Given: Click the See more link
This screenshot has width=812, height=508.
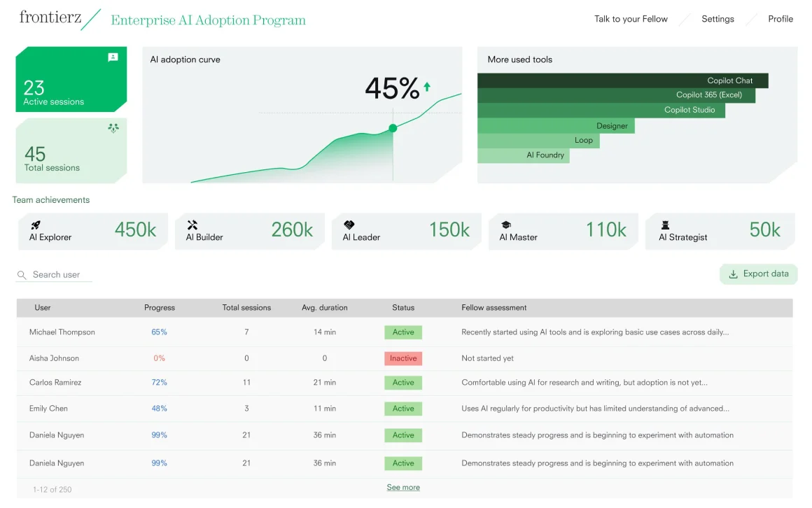Looking at the screenshot, I should pos(403,487).
